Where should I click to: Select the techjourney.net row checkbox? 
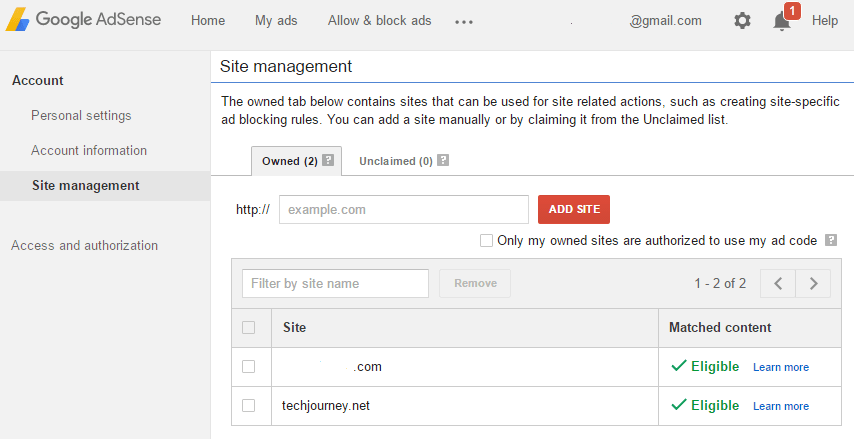click(x=248, y=405)
